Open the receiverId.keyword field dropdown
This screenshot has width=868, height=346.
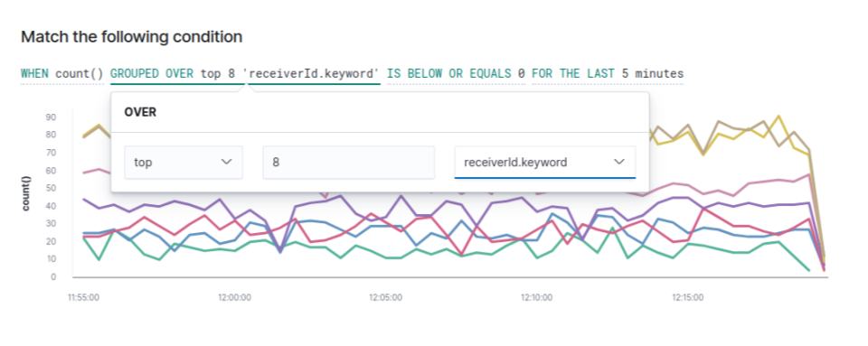pos(544,163)
